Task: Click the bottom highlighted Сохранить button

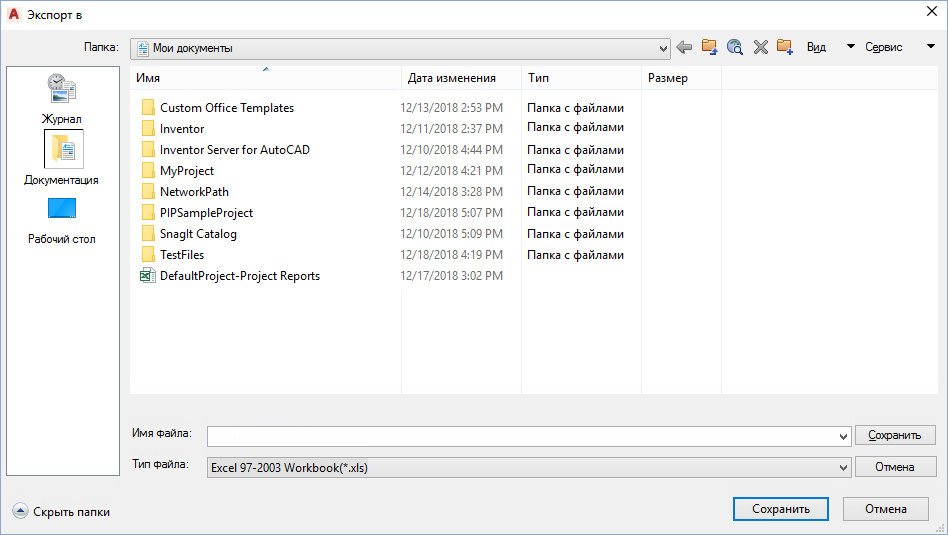Action: click(x=781, y=509)
